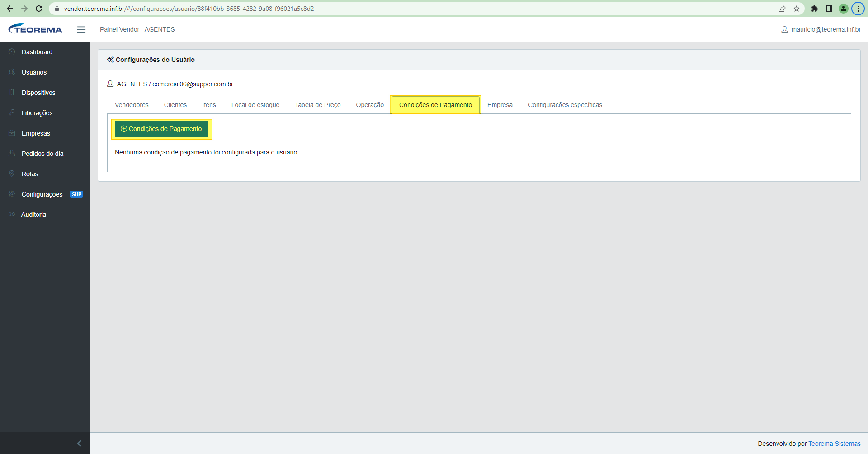Click the browser address bar URL

(x=189, y=9)
